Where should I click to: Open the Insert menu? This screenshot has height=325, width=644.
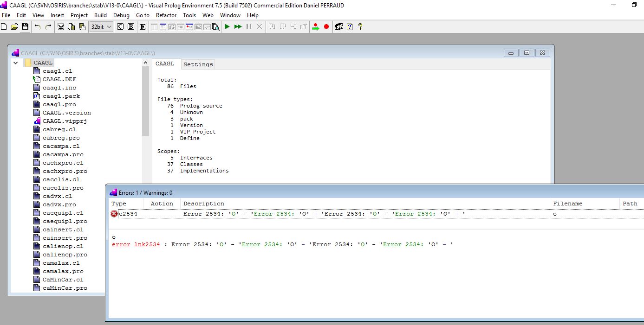click(x=58, y=15)
